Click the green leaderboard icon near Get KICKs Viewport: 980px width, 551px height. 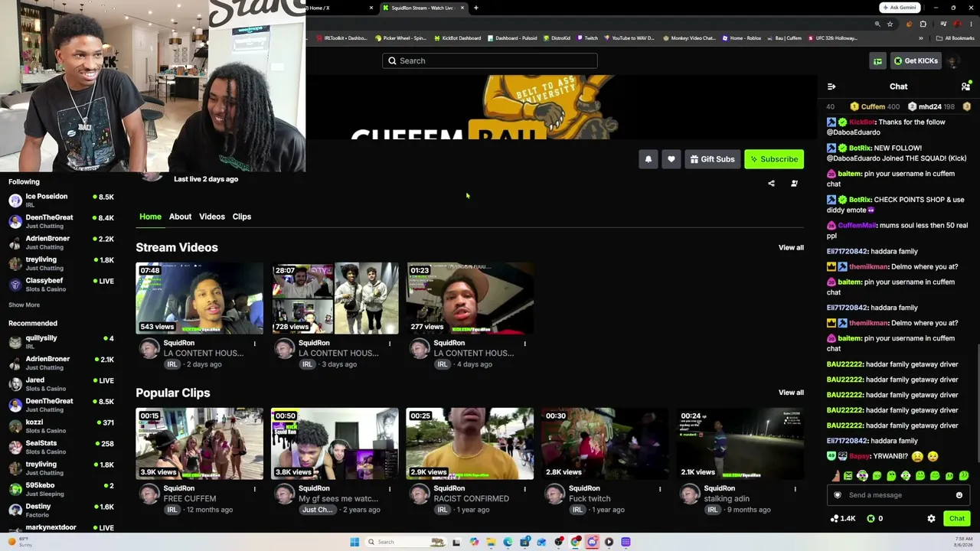[877, 61]
